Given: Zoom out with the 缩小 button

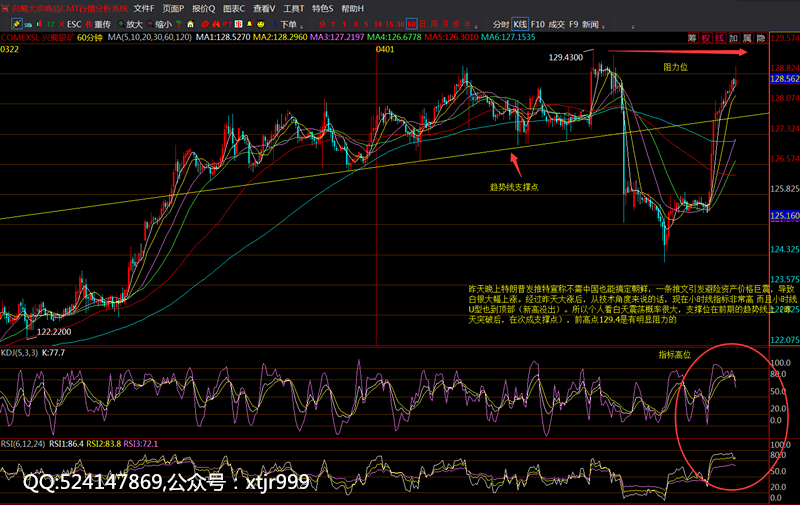Looking at the screenshot, I should 159,24.
